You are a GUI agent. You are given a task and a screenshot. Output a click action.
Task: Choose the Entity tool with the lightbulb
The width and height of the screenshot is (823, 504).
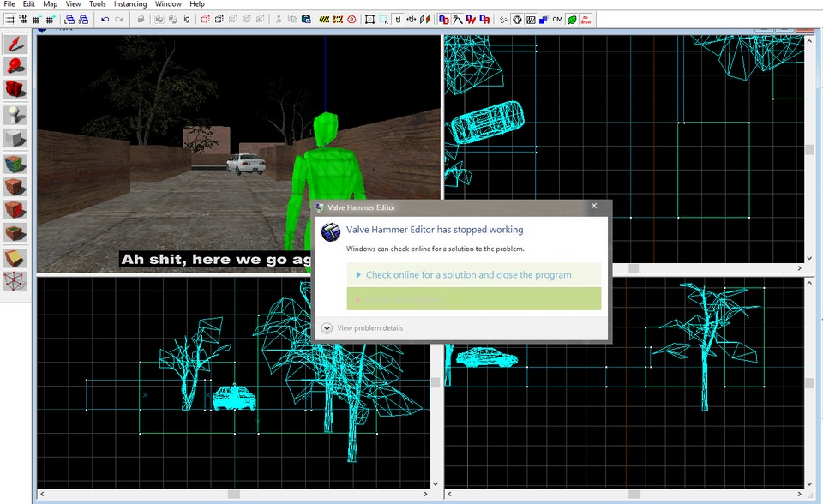(x=15, y=114)
